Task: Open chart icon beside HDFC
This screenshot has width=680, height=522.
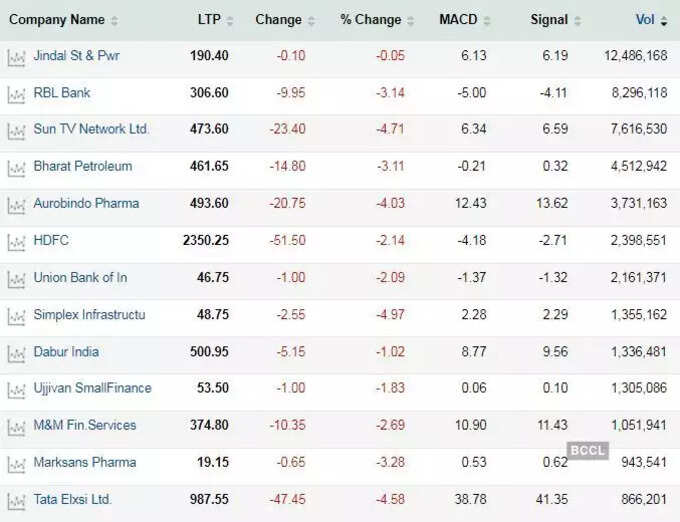Action: pyautogui.click(x=16, y=242)
